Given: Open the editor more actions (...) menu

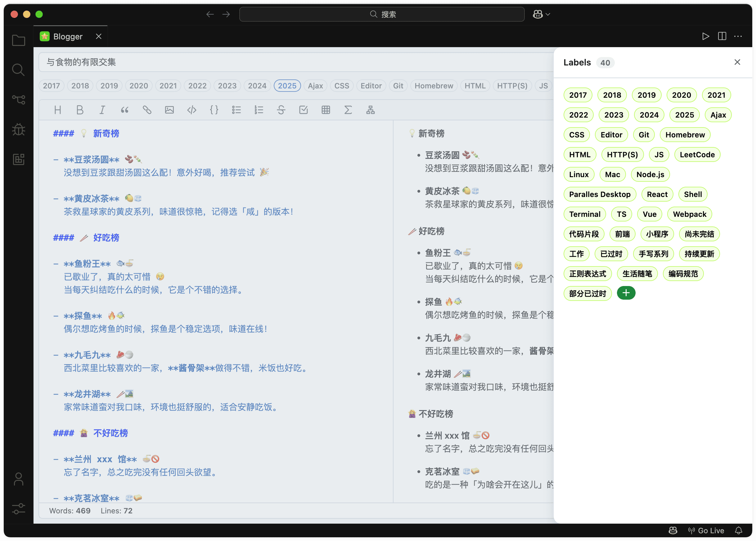Looking at the screenshot, I should coord(738,36).
